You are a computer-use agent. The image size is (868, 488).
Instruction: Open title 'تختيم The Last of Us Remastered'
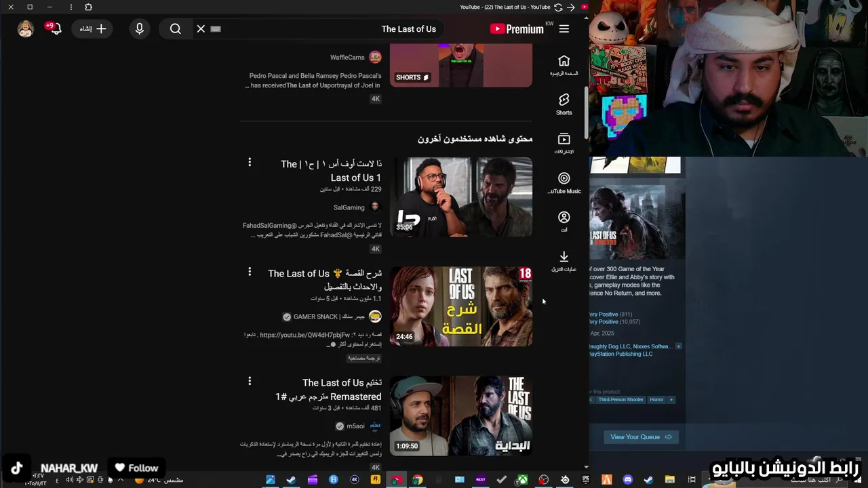tap(328, 390)
